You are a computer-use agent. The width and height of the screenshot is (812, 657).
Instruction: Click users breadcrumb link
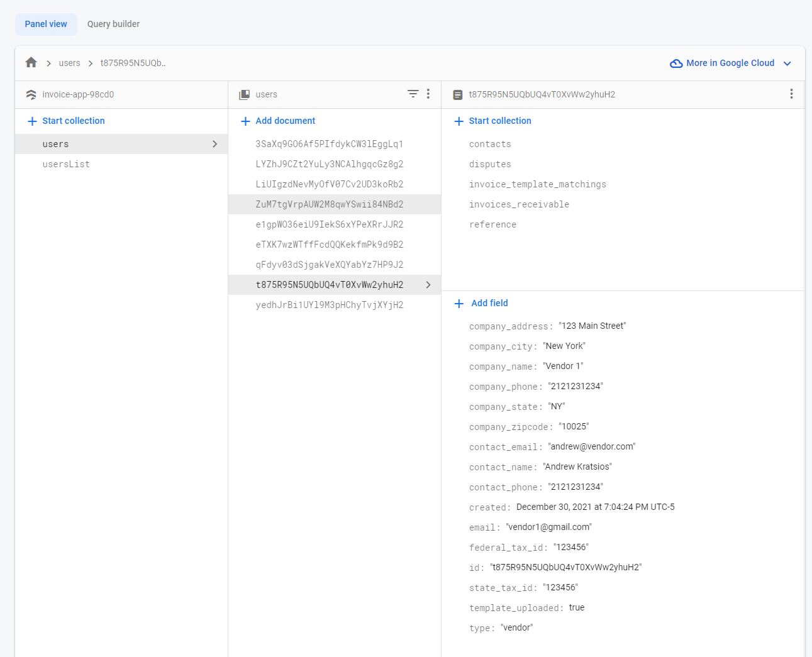[69, 63]
